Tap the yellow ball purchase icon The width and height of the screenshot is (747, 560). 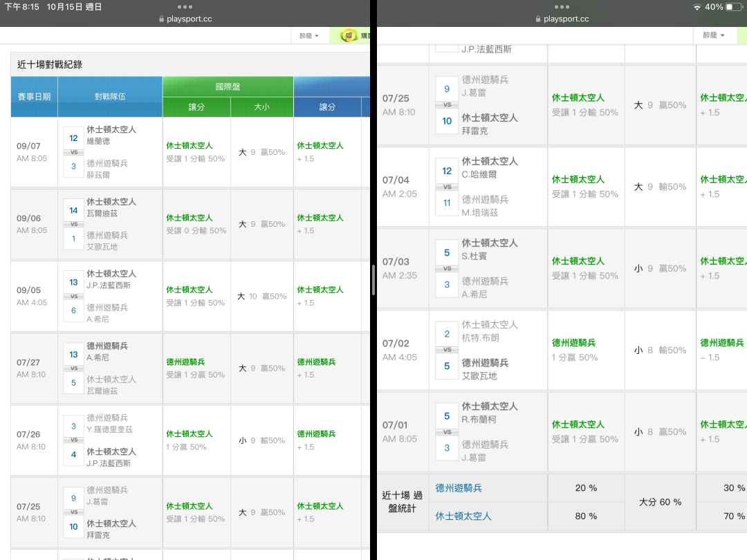click(349, 35)
